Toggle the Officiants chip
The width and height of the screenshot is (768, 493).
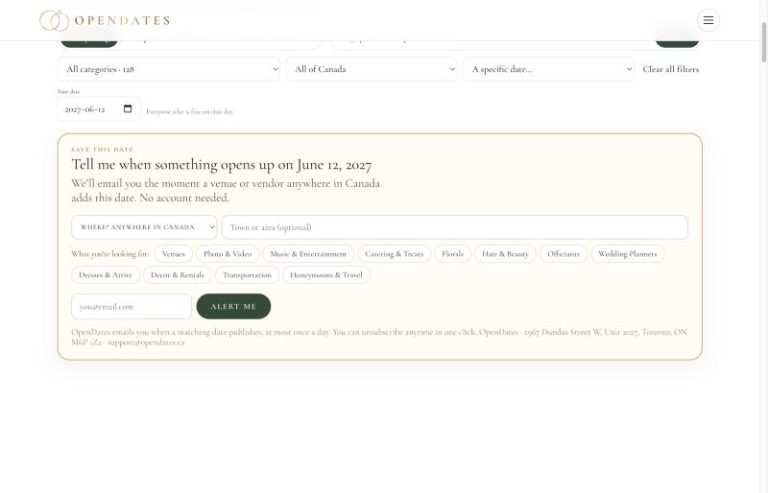(x=563, y=254)
